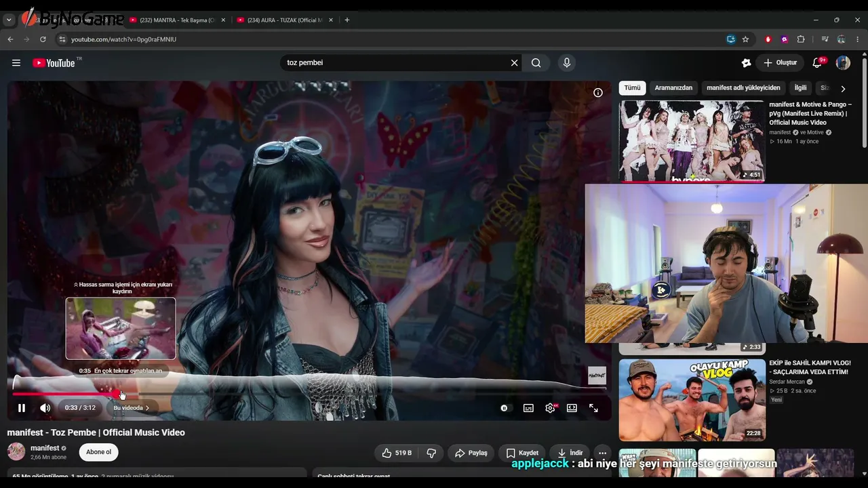View site information icon in address bar
868x488 pixels.
(x=62, y=39)
